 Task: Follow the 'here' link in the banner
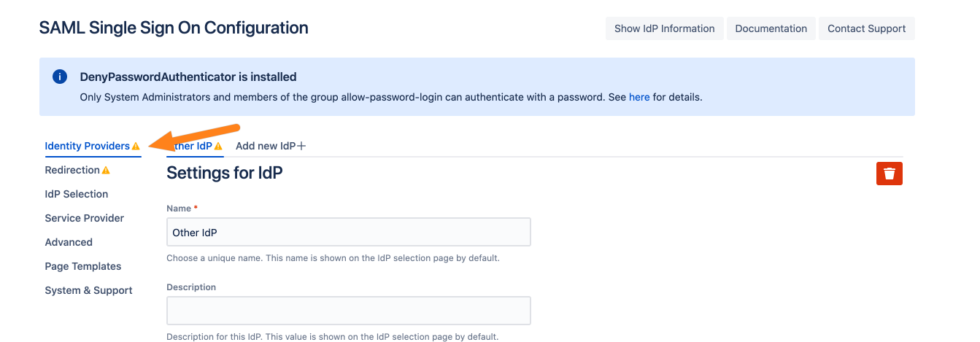(638, 96)
